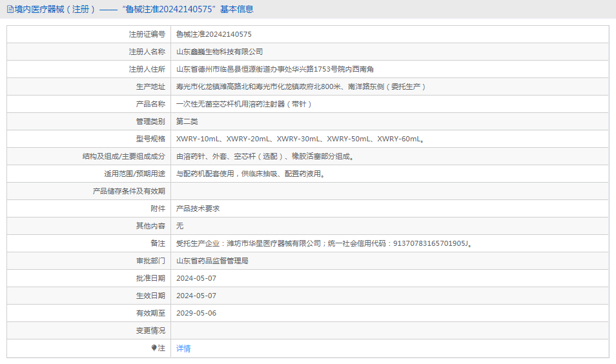Click the 有效期至 row label

pyautogui.click(x=150, y=313)
